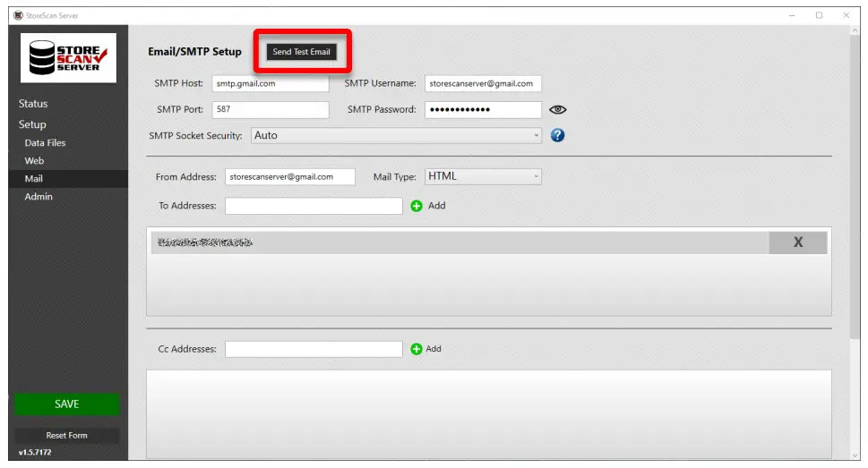The height and width of the screenshot is (468, 868).
Task: Click the version label v1.5.7172
Action: (x=35, y=452)
